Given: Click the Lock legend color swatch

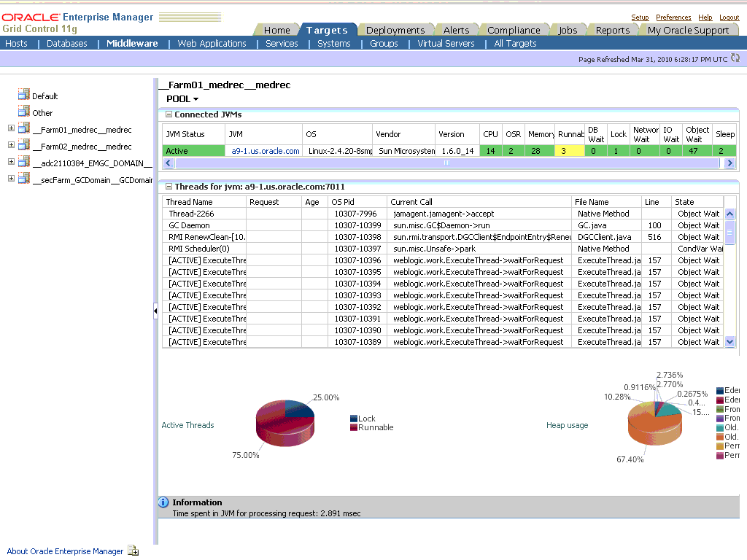Looking at the screenshot, I should [x=354, y=419].
